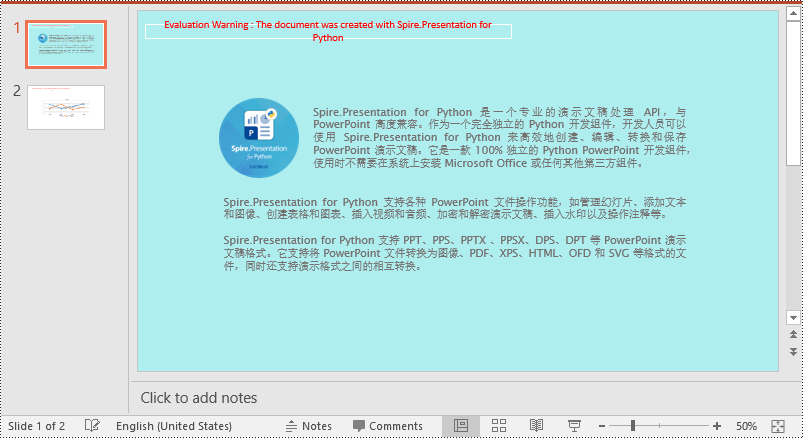Click the vertical scrollbar thumb
This screenshot has width=803, height=438.
click(793, 93)
